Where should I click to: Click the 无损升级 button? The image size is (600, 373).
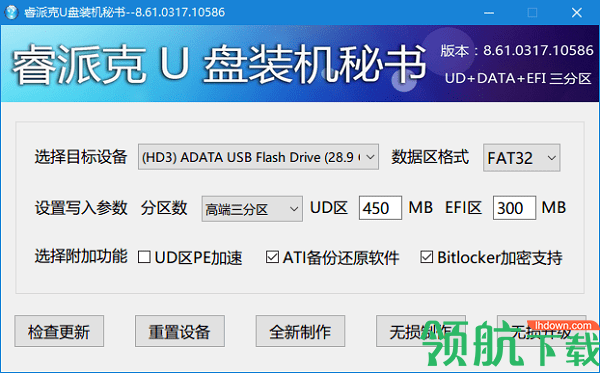541,331
